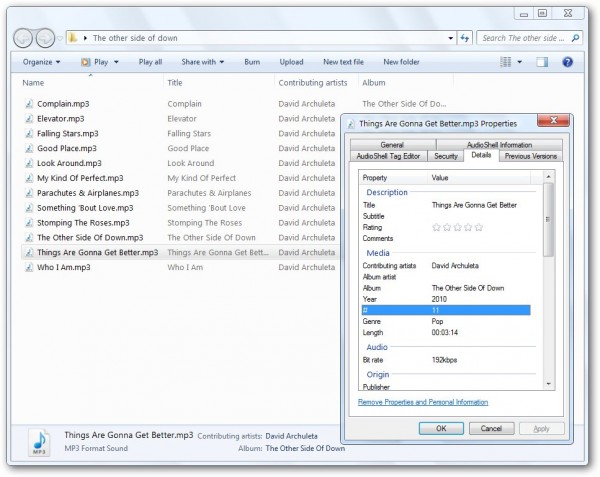Click the blue Help icon
Viewport: 600px width, 477px height.
coord(567,62)
